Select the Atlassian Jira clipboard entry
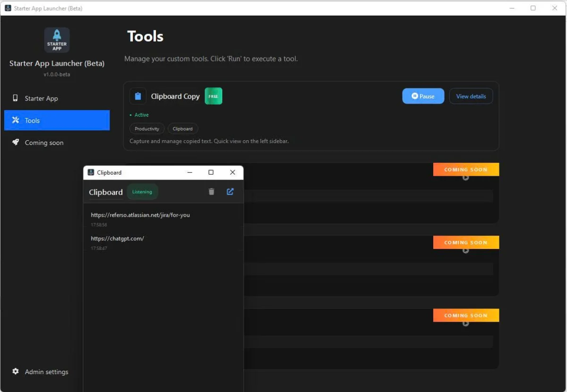 [140, 215]
